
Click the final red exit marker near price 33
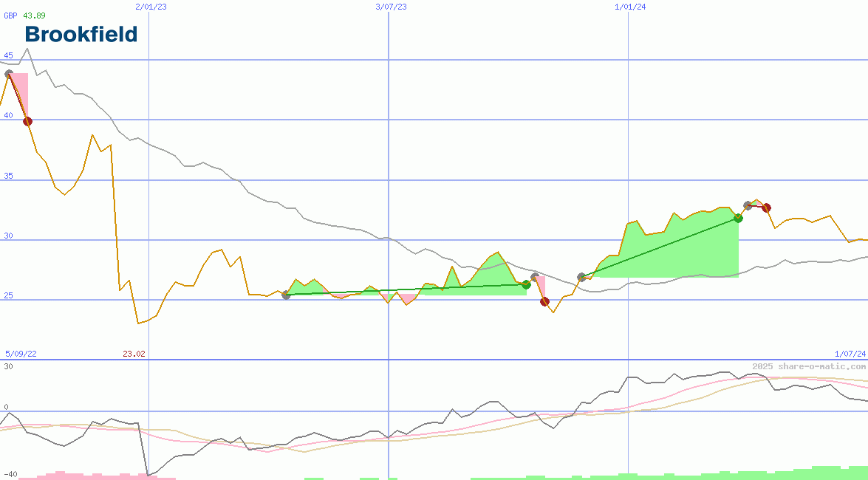coord(766,208)
